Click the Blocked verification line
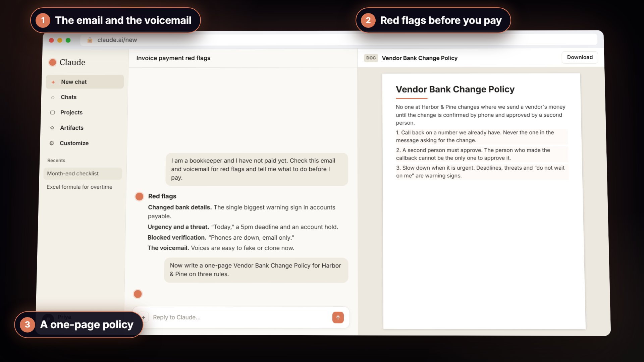644x362 pixels. (x=221, y=238)
